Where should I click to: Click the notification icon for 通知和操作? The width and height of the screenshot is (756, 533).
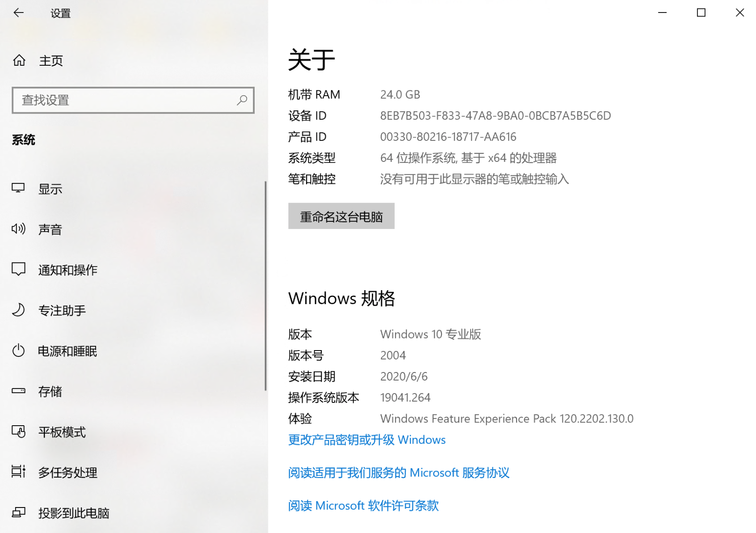tap(18, 269)
